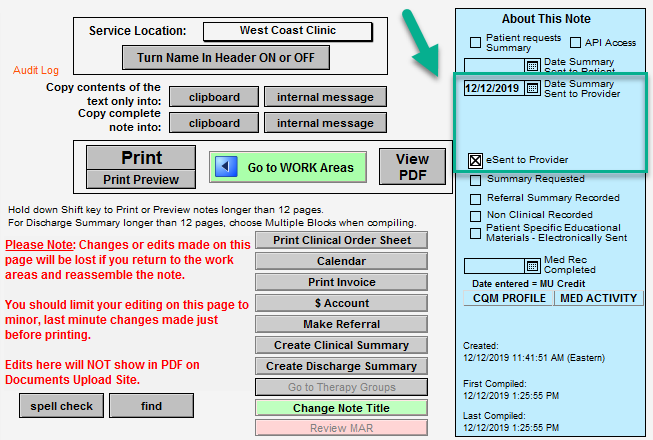Open calendar picker for Date Summary Sent to Patient

(533, 65)
